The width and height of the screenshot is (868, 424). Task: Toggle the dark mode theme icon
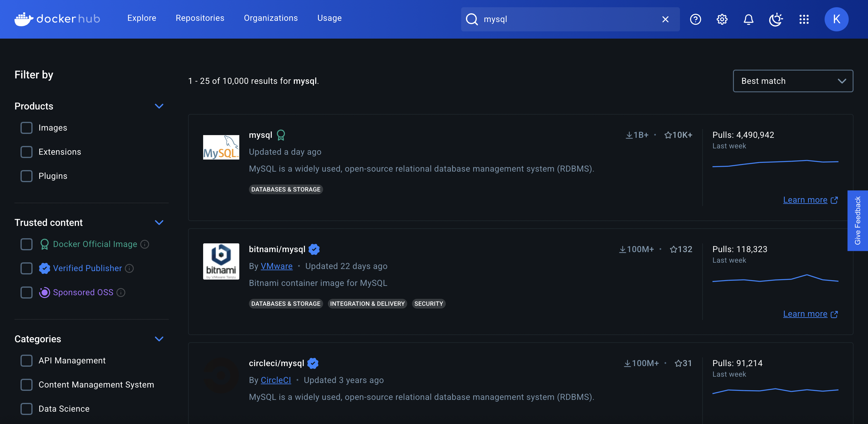(x=776, y=19)
